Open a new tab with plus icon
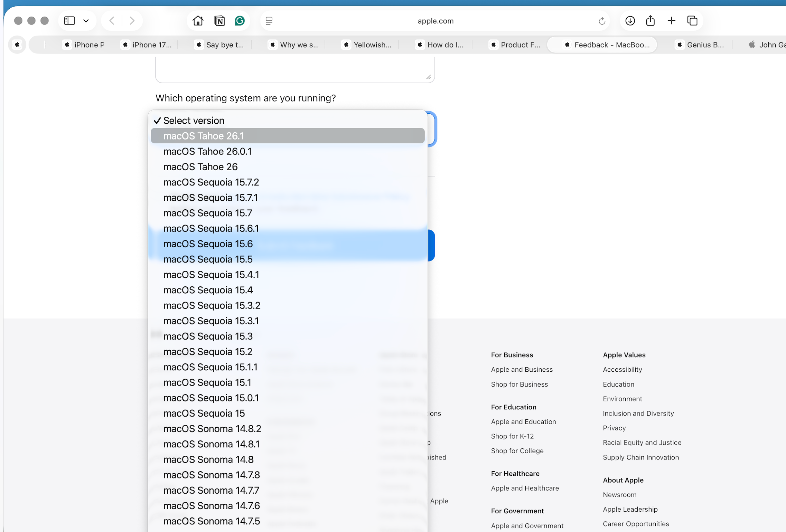The width and height of the screenshot is (786, 532). click(x=671, y=21)
